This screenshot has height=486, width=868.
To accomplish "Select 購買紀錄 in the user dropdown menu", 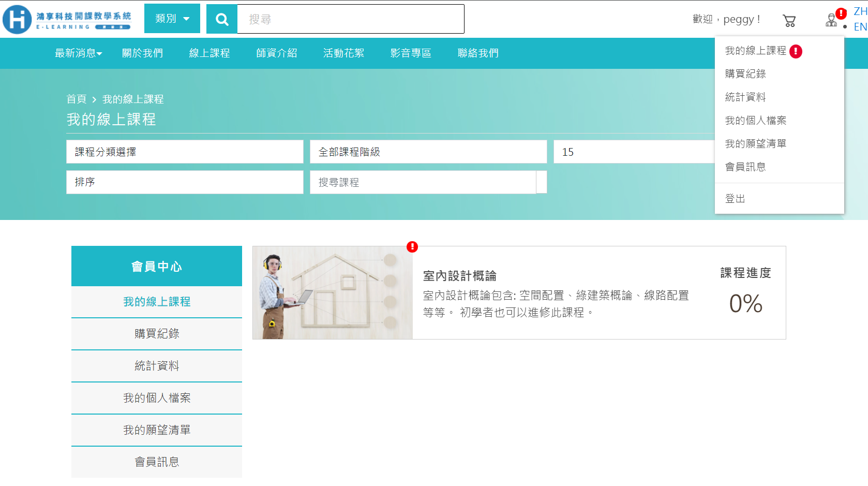I will point(745,74).
